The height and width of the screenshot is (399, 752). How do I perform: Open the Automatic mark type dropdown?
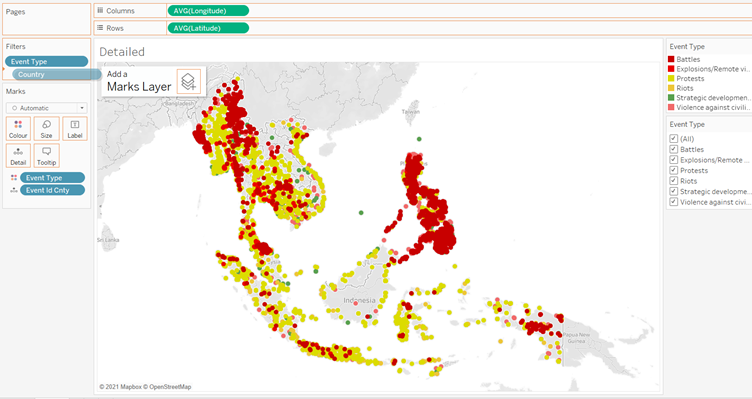pyautogui.click(x=47, y=108)
